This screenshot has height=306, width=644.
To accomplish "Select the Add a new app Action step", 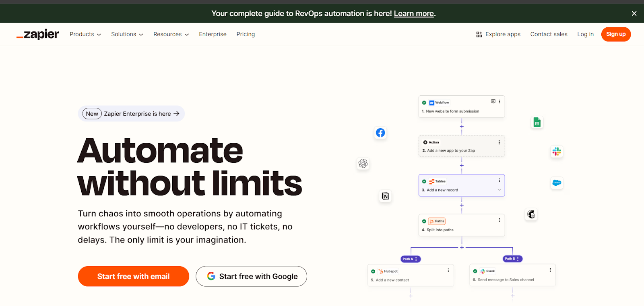I will (x=462, y=146).
